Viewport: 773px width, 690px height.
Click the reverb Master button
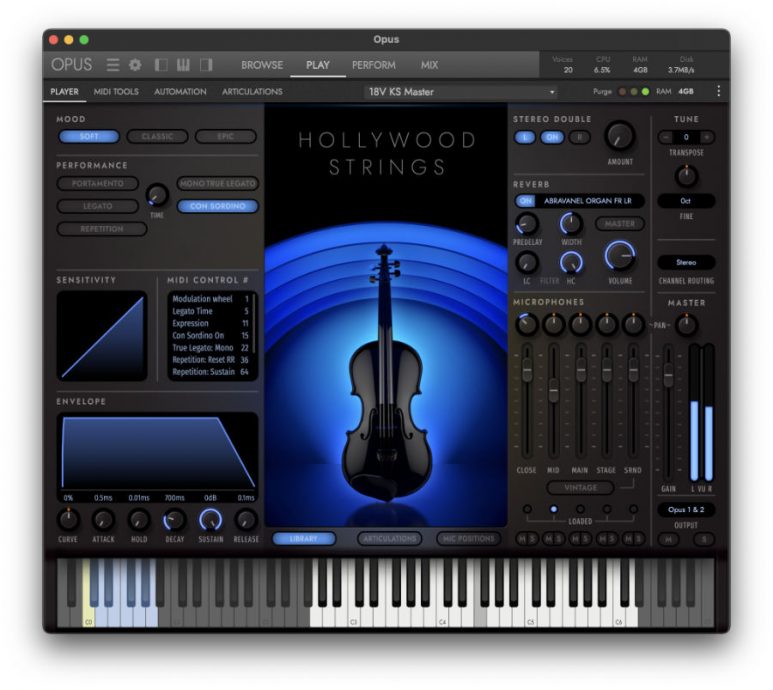(x=620, y=224)
